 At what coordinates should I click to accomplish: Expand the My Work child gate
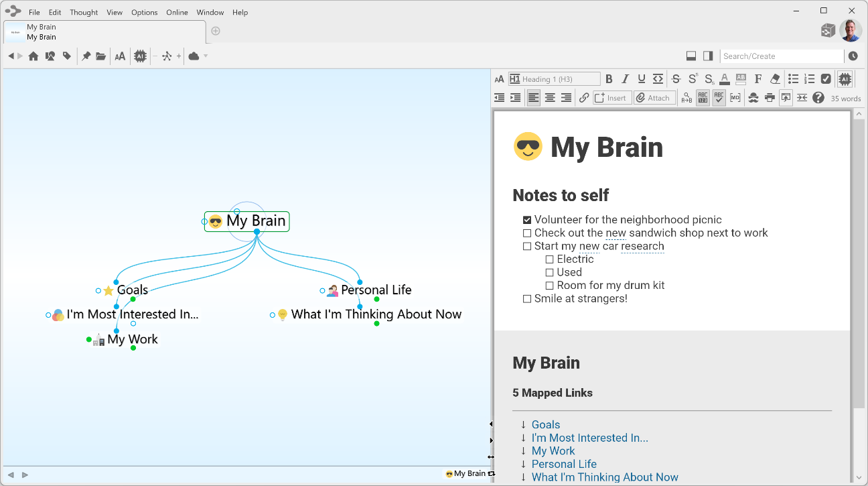[133, 348]
